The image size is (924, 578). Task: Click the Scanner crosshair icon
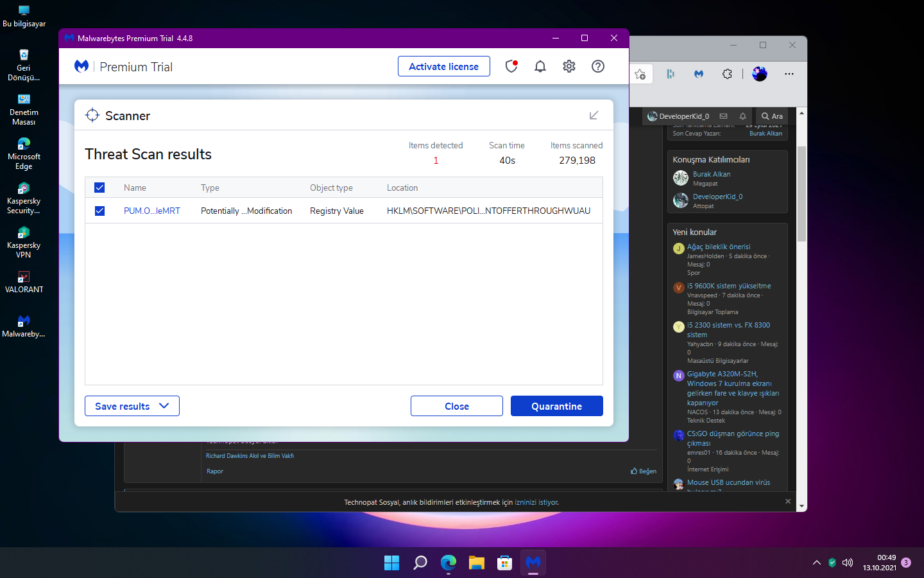[92, 115]
